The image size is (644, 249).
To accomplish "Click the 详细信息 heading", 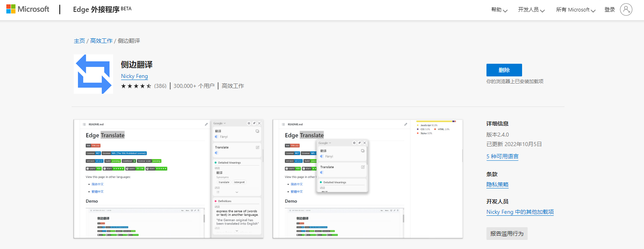I will coord(498,124).
